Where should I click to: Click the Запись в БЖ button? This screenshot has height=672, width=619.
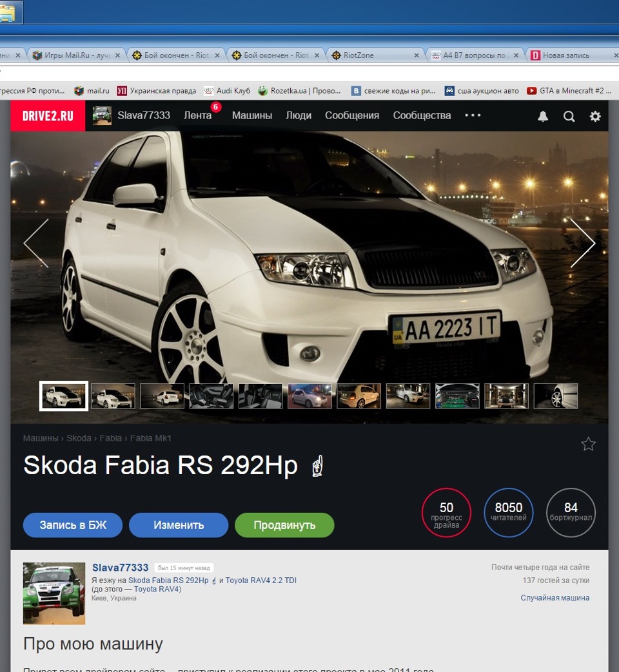click(73, 525)
